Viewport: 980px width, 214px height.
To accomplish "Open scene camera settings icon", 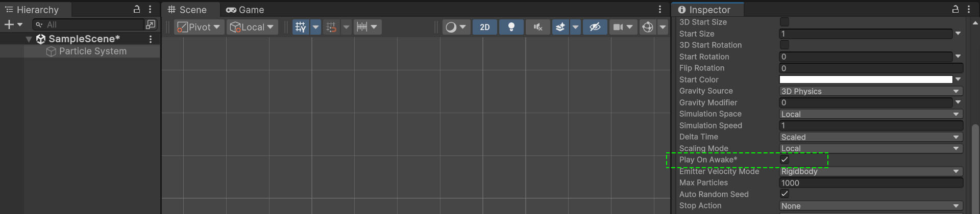I will coord(618,27).
